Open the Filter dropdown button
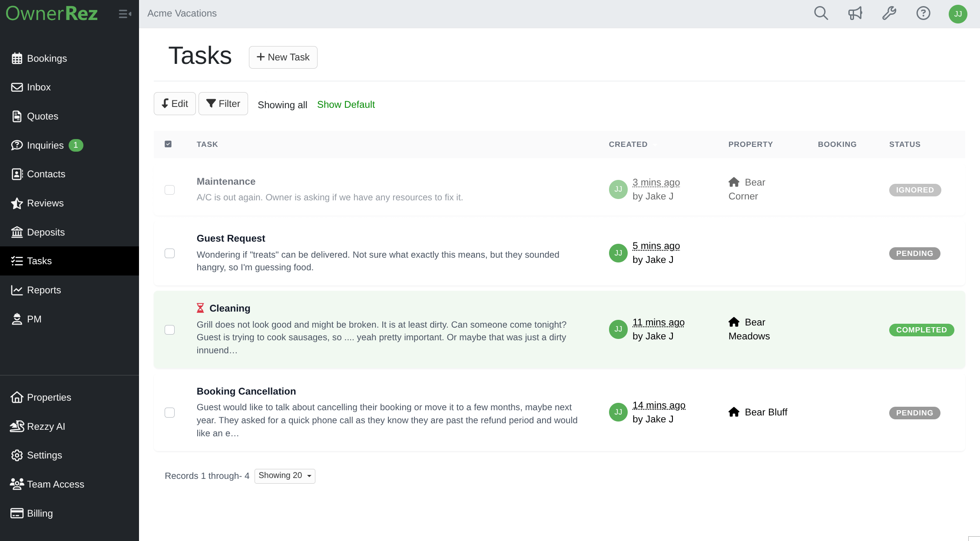Viewport: 980px width, 541px height. [223, 103]
